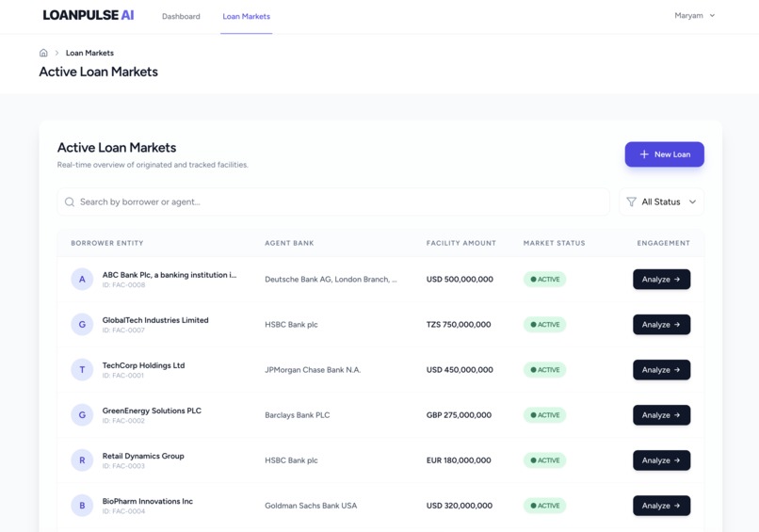Click the Loan Markets breadcrumb
The width and height of the screenshot is (759, 532).
point(89,53)
